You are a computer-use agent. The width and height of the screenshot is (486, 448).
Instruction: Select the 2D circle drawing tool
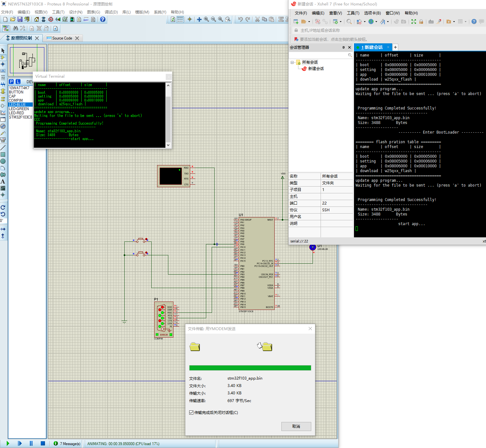[3, 161]
